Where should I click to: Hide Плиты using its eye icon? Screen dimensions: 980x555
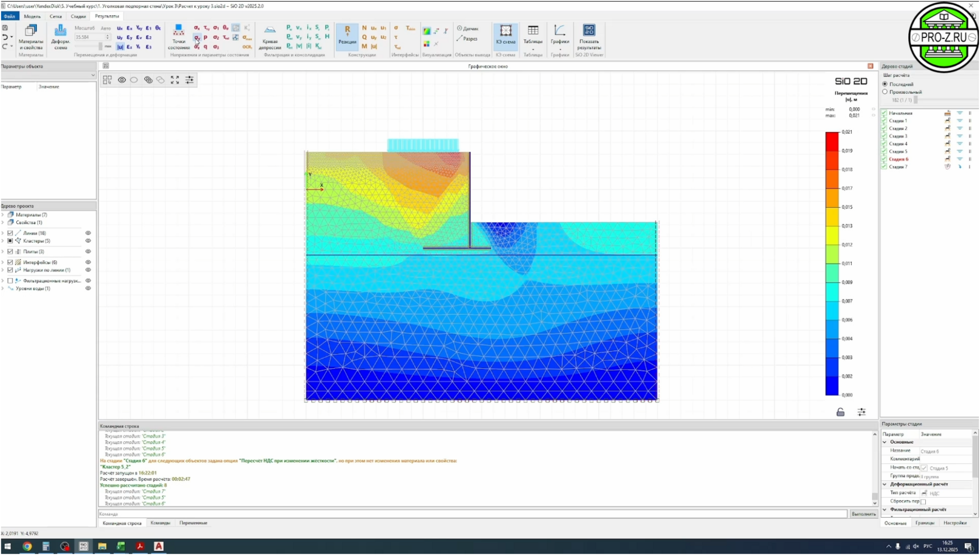pos(88,252)
